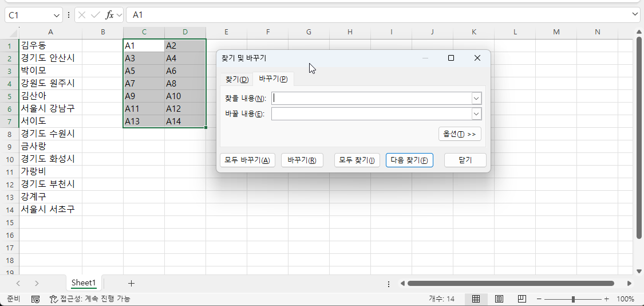The image size is (644, 306).
Task: Close the 찾기 및 바꾸기 dialog with X
Action: click(x=477, y=58)
